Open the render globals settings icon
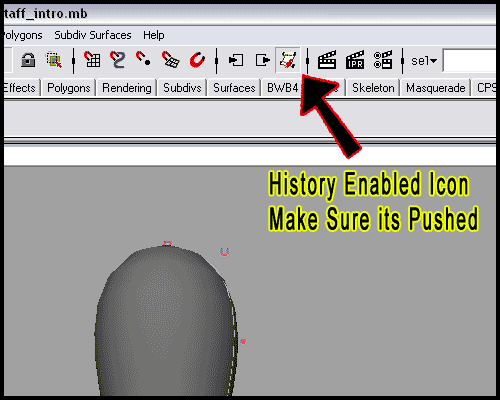The image size is (500, 400). pyautogui.click(x=383, y=60)
